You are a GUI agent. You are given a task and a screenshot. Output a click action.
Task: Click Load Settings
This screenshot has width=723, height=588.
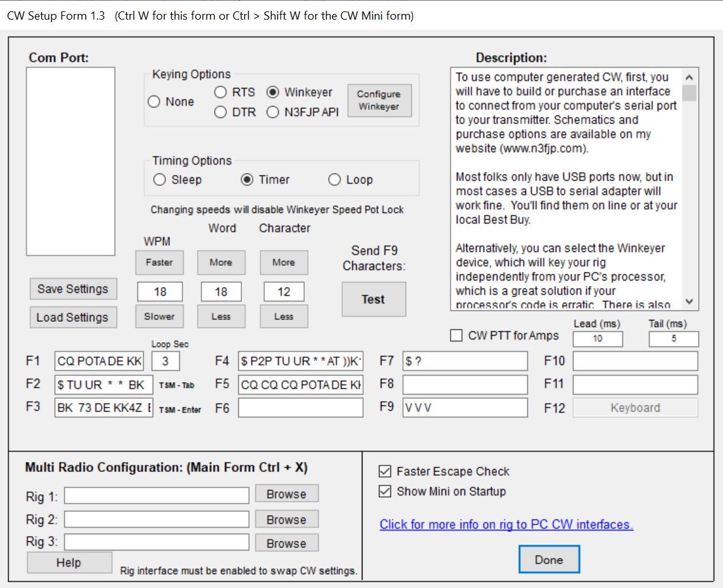click(73, 317)
